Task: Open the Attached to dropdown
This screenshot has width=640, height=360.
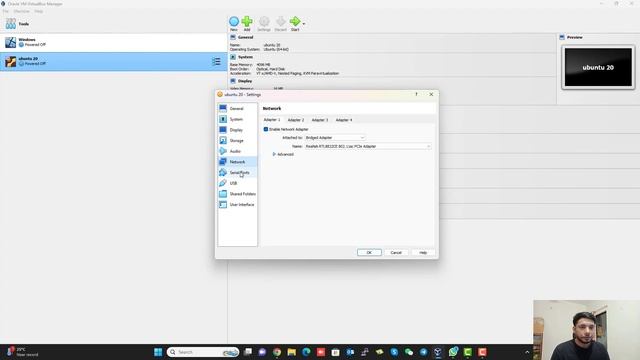Action: pyautogui.click(x=335, y=138)
